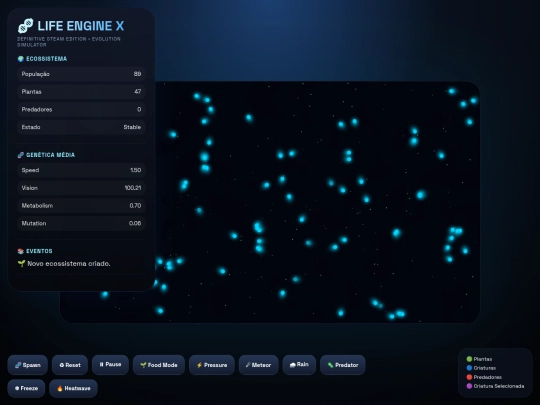The height and width of the screenshot is (405, 540).
Task: Click the green Plantas legend dot
Action: coord(469,359)
